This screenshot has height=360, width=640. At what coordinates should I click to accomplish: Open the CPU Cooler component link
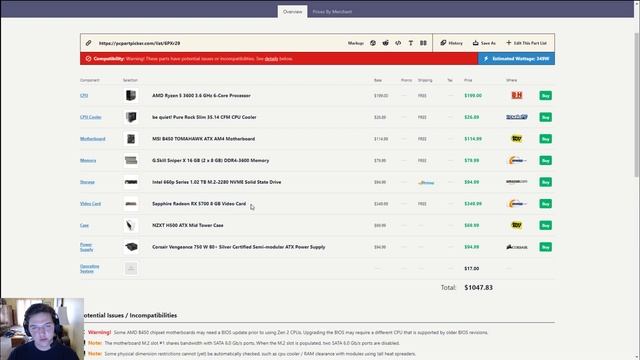[x=91, y=117]
